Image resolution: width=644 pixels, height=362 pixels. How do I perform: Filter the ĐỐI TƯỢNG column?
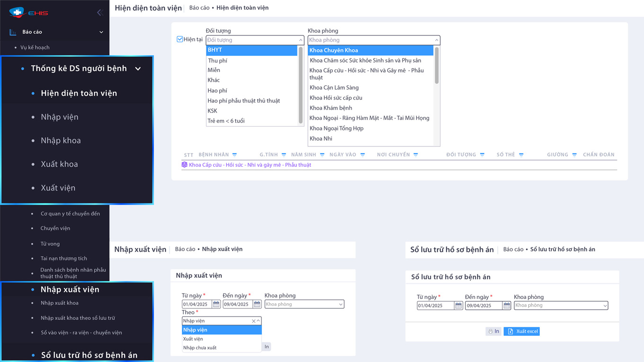tap(482, 155)
